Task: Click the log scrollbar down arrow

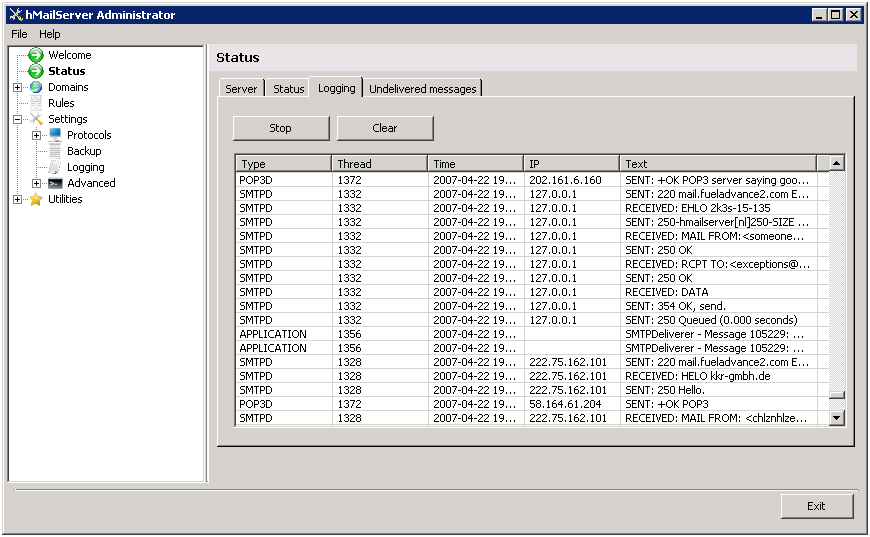Action: pos(837,418)
